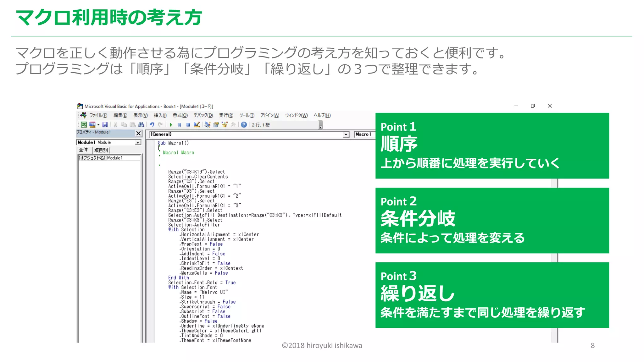Open the アドイン(A) menu
Screen dimensions: 644x362
point(269,115)
